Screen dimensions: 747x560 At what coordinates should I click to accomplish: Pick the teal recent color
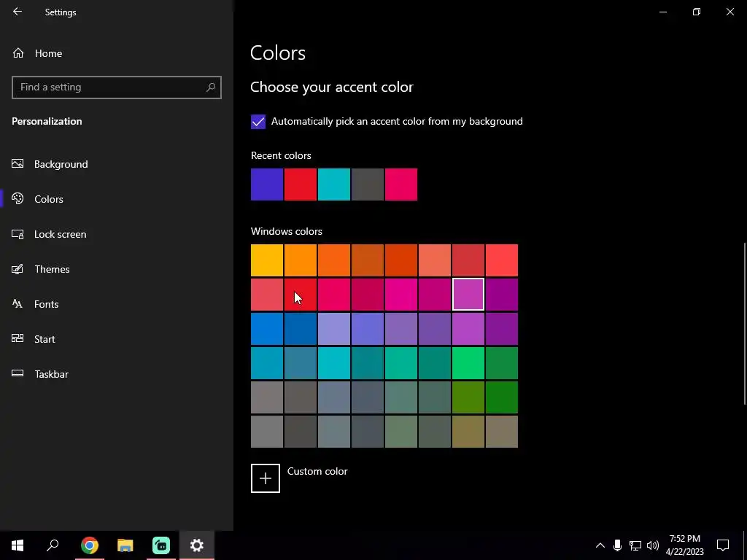[334, 184]
